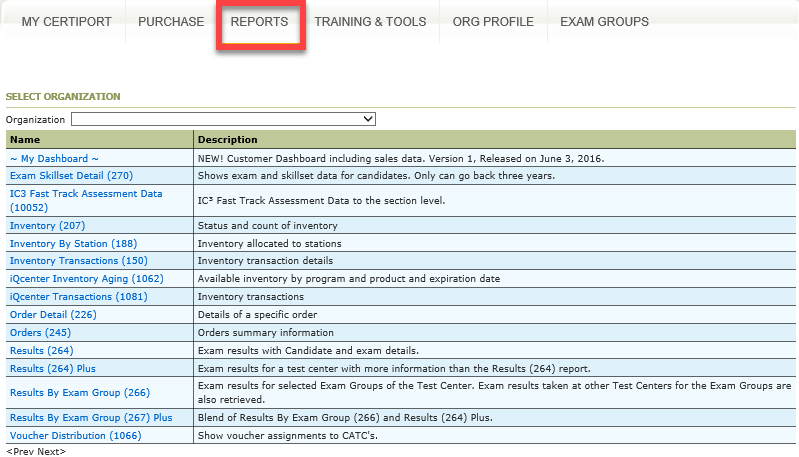This screenshot has width=799, height=457.
Task: Click description 'Inventory allocated to stations'
Action: [270, 244]
